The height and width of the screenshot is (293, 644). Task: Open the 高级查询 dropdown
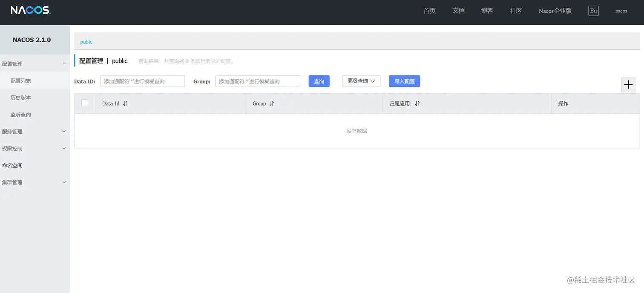(361, 81)
